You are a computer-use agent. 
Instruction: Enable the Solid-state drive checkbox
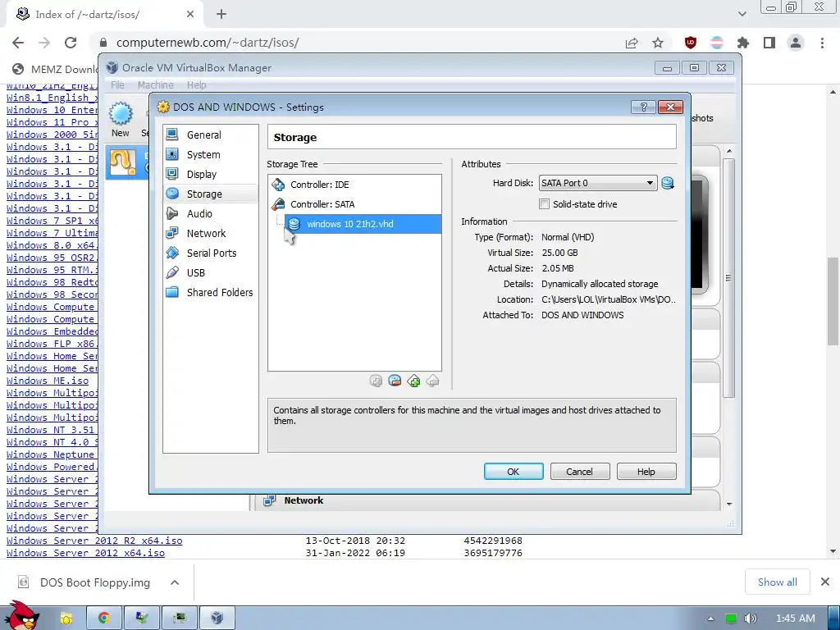click(545, 204)
